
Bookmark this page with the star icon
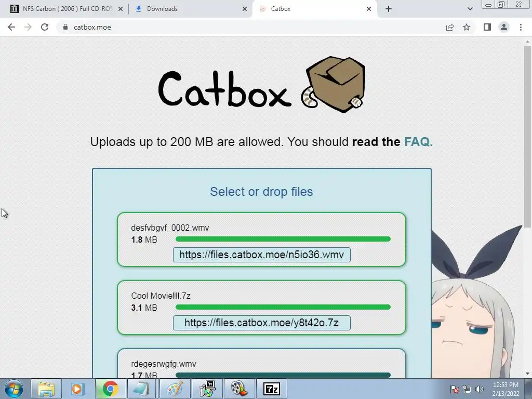[467, 27]
